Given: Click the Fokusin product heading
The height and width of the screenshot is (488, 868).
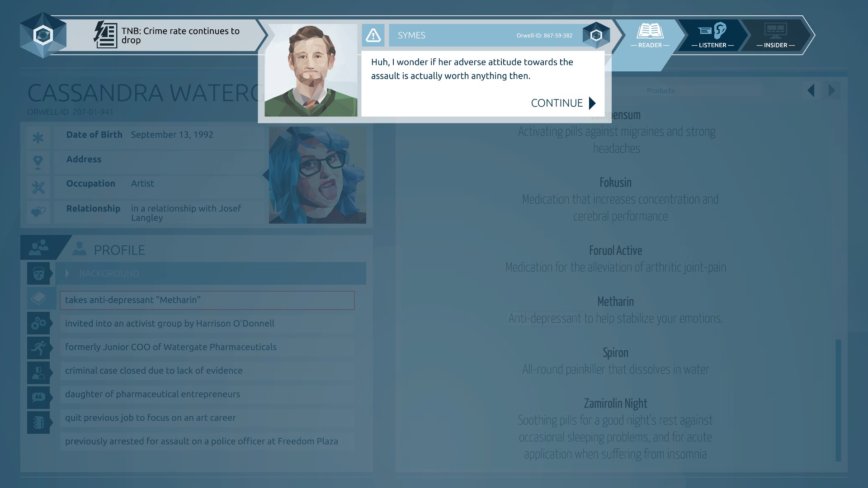Looking at the screenshot, I should pyautogui.click(x=615, y=183).
